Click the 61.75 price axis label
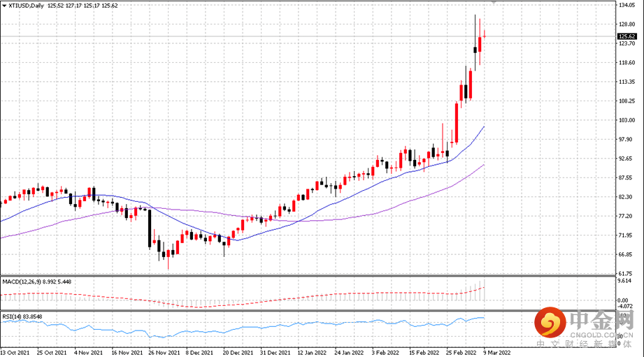Screen dimensions: 644x357 coord(626,273)
